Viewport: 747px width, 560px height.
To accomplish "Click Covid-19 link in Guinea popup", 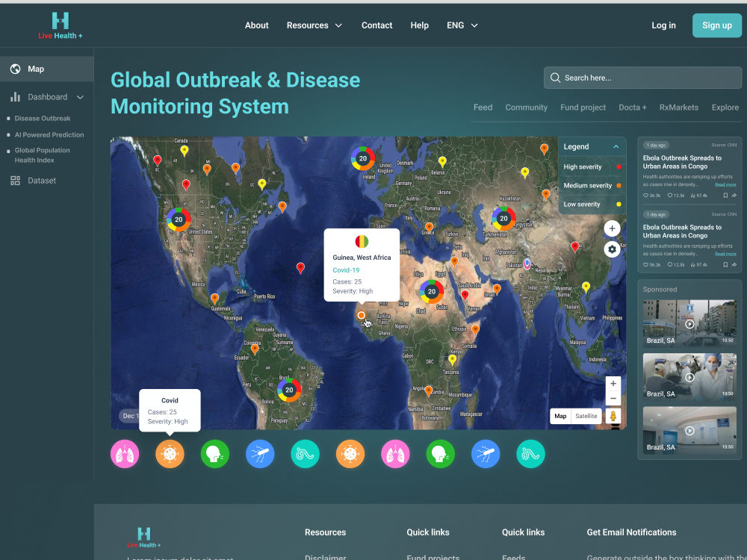I will [346, 270].
